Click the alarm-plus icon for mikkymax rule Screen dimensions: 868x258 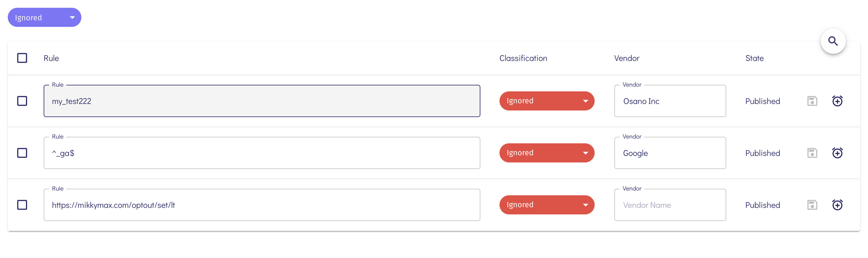click(x=837, y=205)
